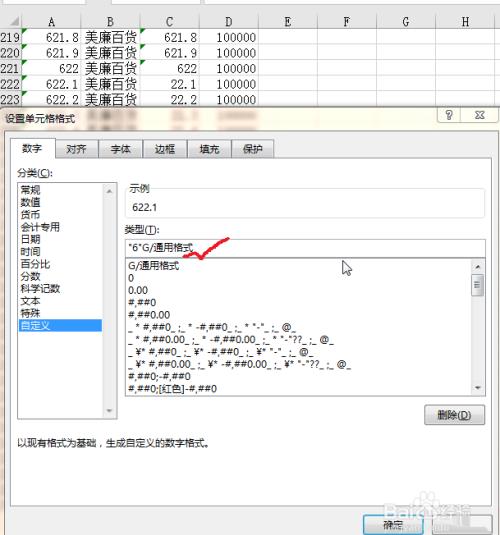Select column C header

point(169,22)
